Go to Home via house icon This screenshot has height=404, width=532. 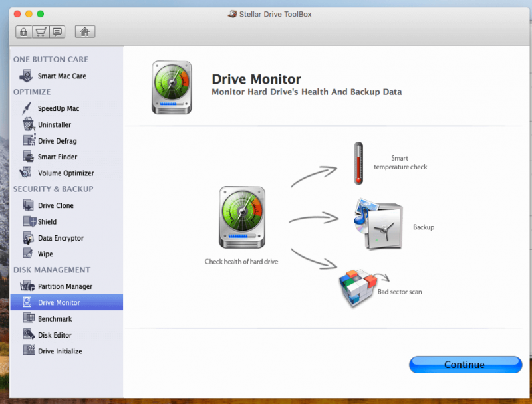tap(85, 32)
